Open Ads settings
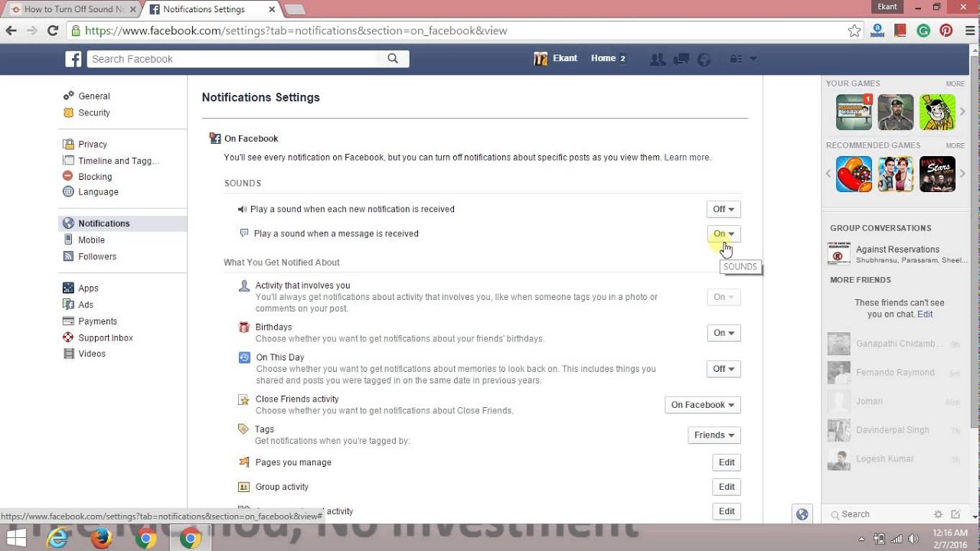The width and height of the screenshot is (980, 551). click(x=86, y=305)
